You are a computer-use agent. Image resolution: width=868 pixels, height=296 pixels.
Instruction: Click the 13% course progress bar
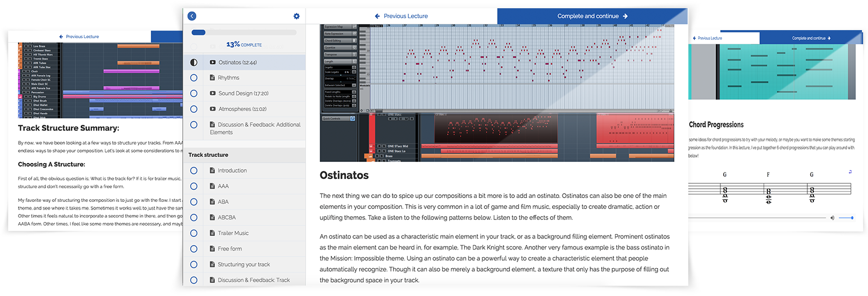click(244, 32)
